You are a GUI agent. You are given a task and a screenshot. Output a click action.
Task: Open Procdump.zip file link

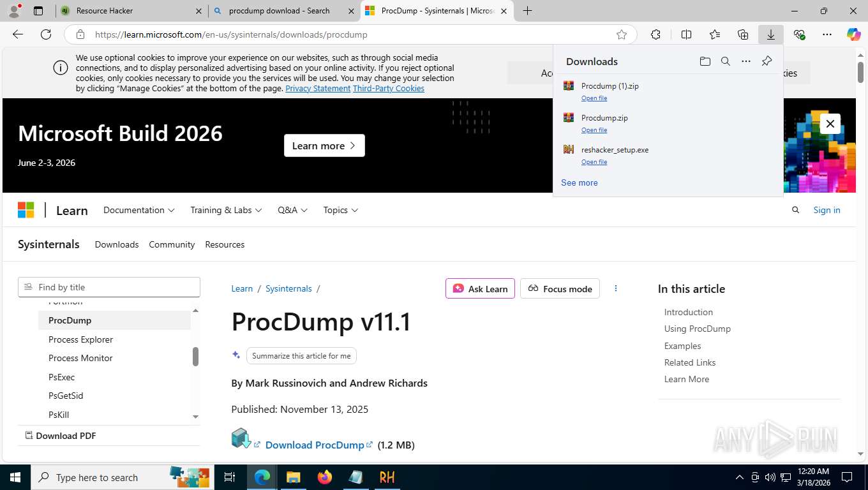point(594,130)
